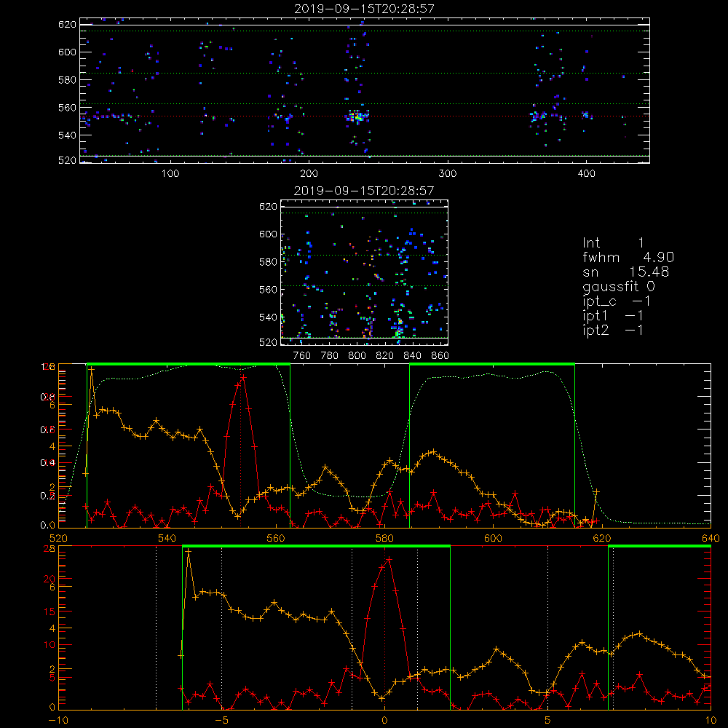Click the tall red peak in the profile plot
Screen dimensions: 728x728
(x=243, y=377)
